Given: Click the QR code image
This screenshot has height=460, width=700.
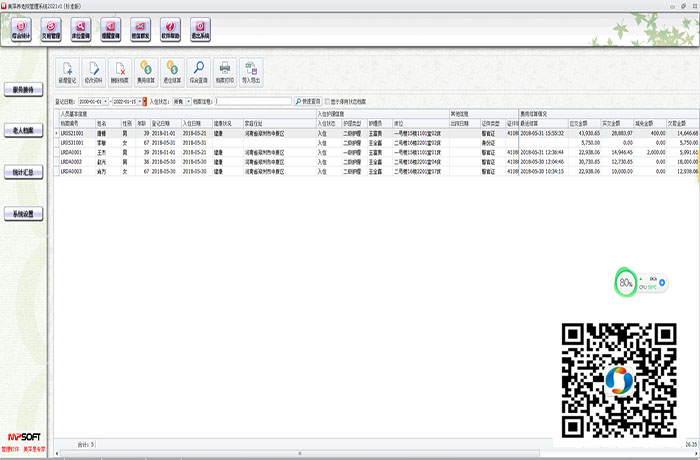Looking at the screenshot, I should point(619,381).
